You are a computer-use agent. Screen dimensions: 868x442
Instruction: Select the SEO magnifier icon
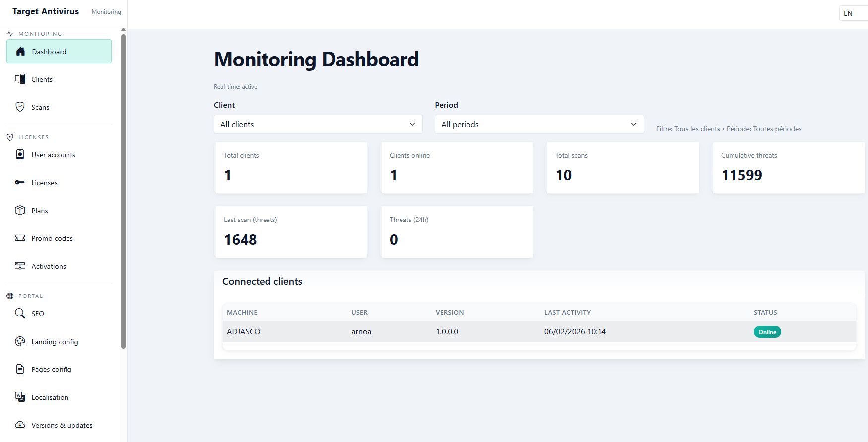[20, 314]
